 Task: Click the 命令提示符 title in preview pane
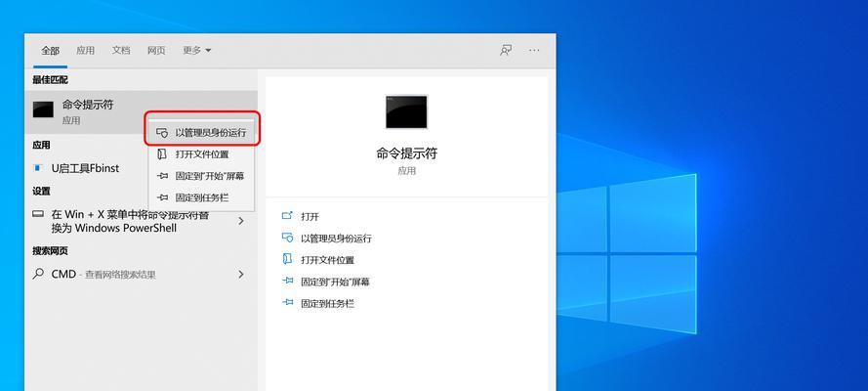(406, 153)
